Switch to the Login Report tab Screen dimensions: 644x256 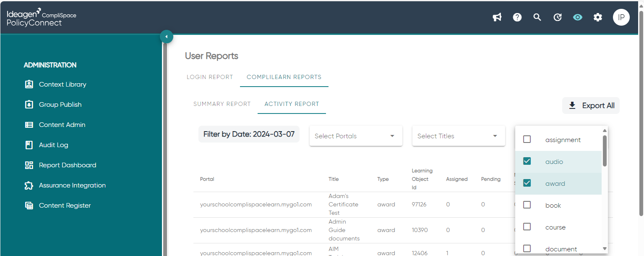click(210, 77)
